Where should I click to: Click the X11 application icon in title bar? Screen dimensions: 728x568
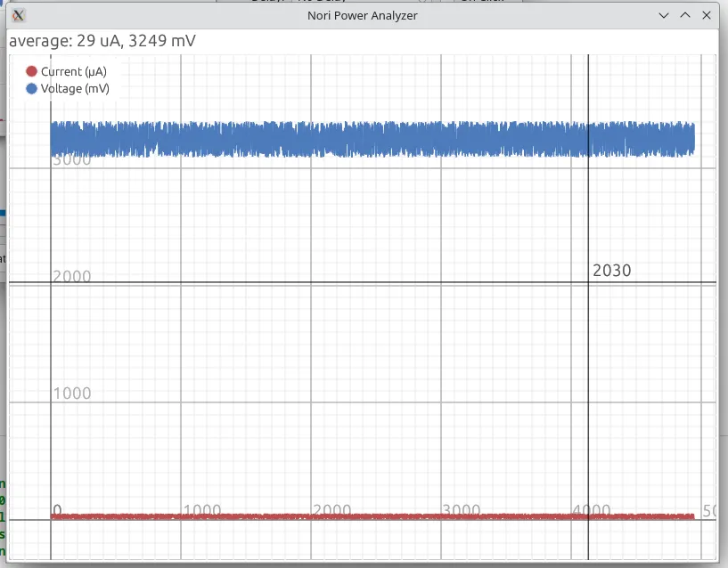point(19,15)
